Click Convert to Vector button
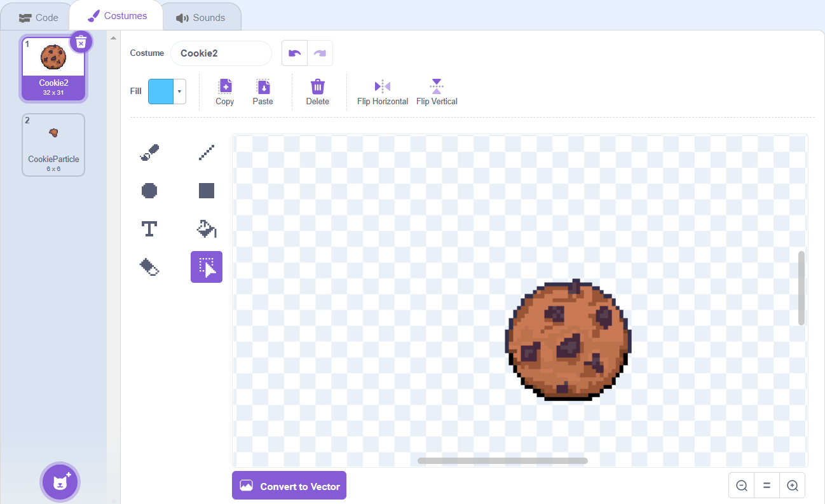Viewport: 825px width, 504px height. pos(289,486)
